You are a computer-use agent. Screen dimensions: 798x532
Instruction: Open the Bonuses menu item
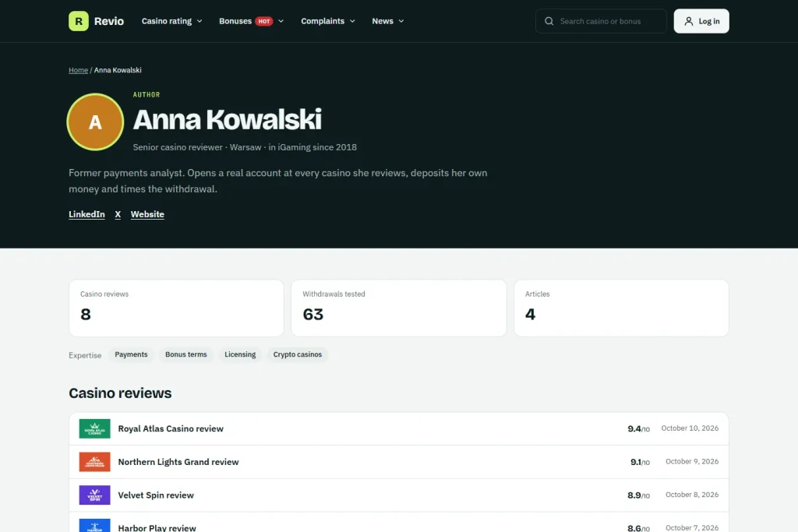(x=252, y=21)
